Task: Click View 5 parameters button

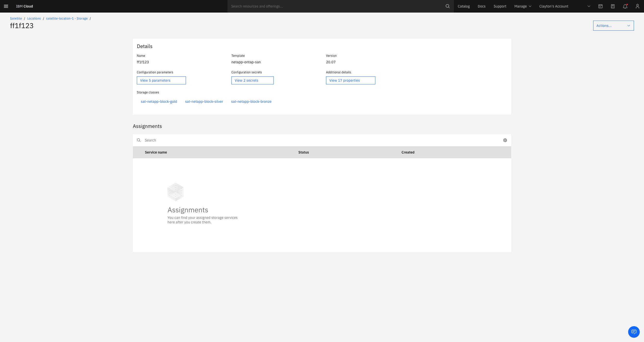Action: 161,80
